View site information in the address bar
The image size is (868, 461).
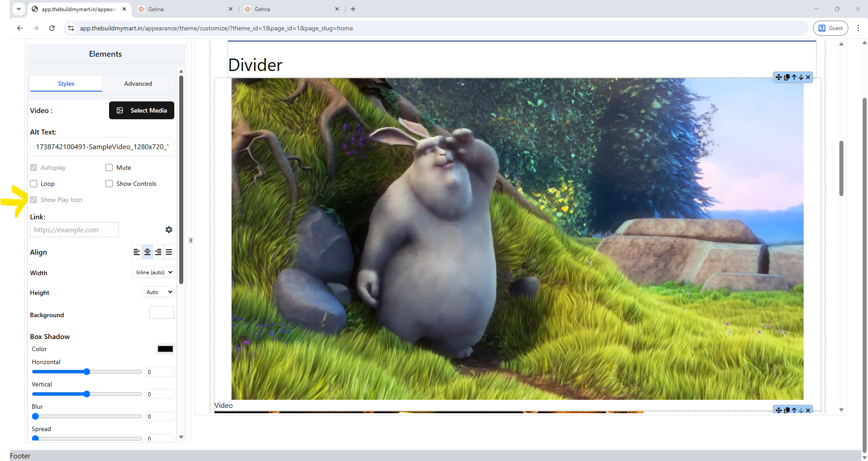(x=71, y=28)
